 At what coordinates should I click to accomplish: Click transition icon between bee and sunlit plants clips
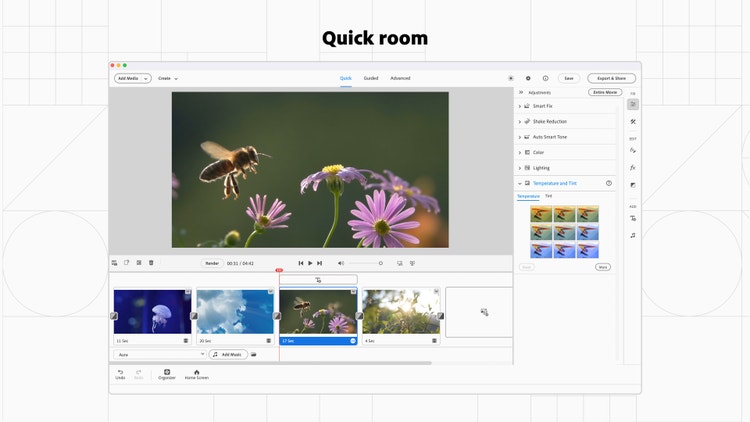(x=360, y=316)
